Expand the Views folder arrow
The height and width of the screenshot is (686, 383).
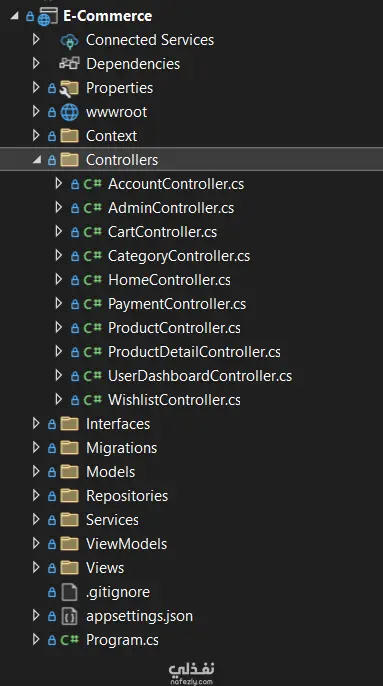(x=36, y=567)
